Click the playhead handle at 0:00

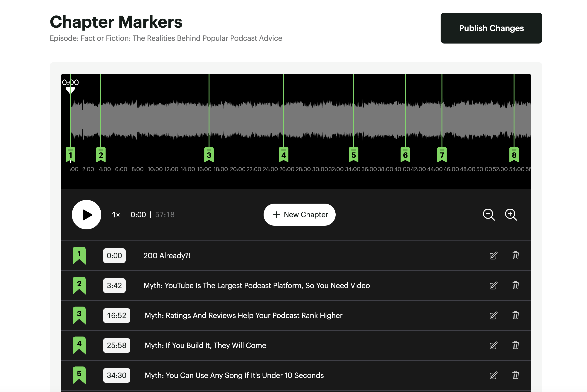pyautogui.click(x=70, y=90)
